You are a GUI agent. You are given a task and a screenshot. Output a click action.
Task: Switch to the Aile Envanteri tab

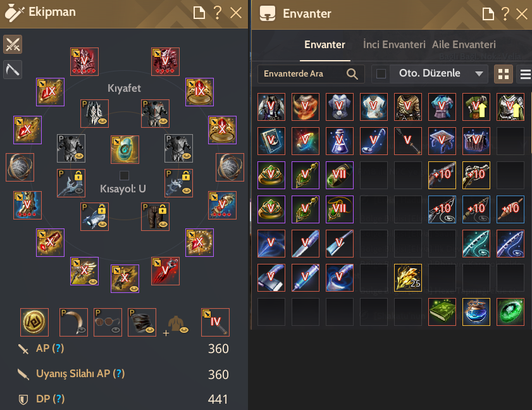click(464, 44)
